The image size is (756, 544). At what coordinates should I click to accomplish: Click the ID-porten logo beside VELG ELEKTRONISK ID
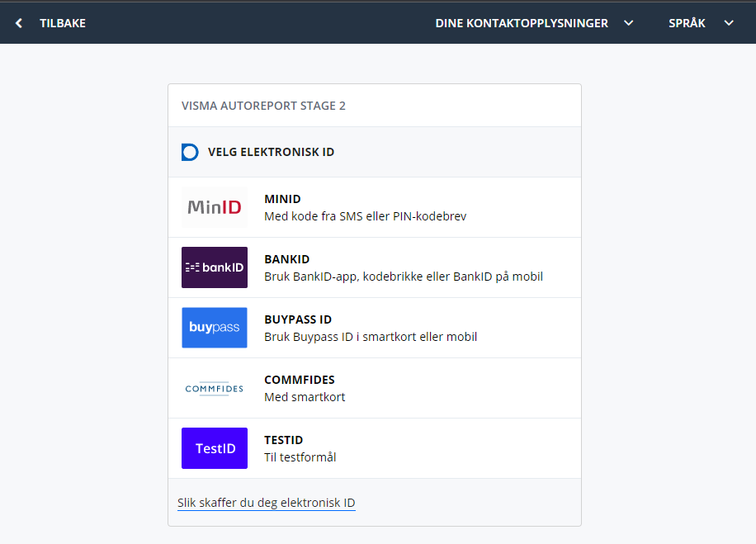190,153
